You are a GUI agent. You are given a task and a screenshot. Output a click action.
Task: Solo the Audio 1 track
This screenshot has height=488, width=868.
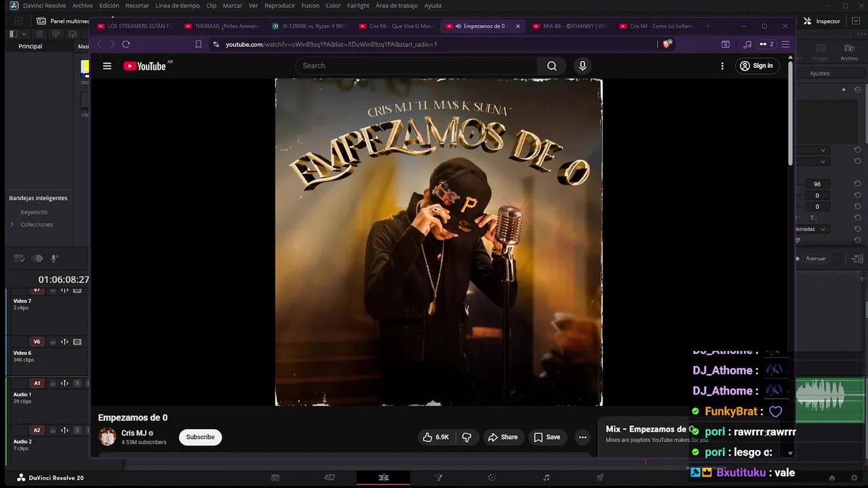tap(77, 383)
